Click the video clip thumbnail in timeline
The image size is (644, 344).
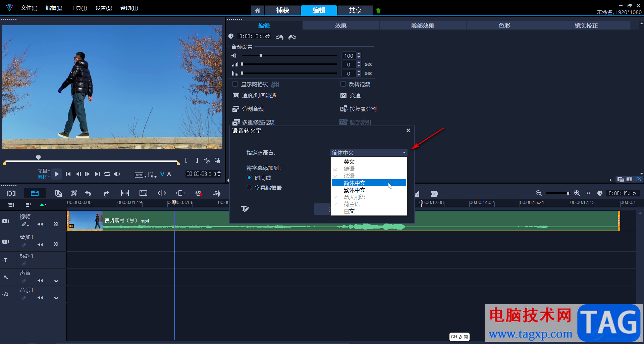85,221
